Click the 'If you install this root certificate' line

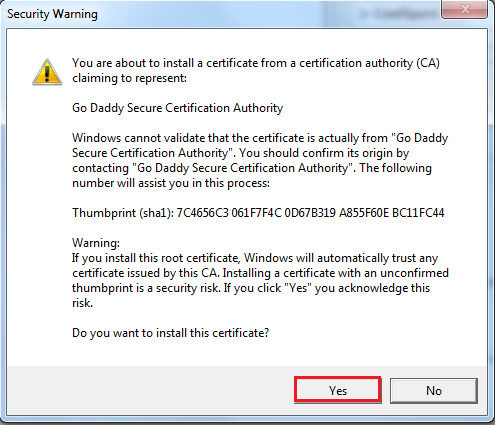point(255,258)
